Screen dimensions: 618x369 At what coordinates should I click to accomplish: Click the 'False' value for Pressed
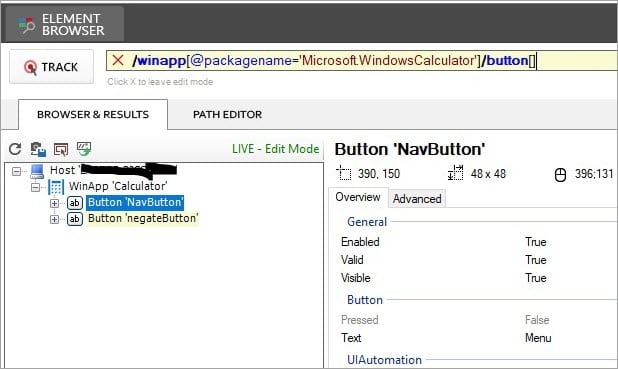(x=537, y=320)
